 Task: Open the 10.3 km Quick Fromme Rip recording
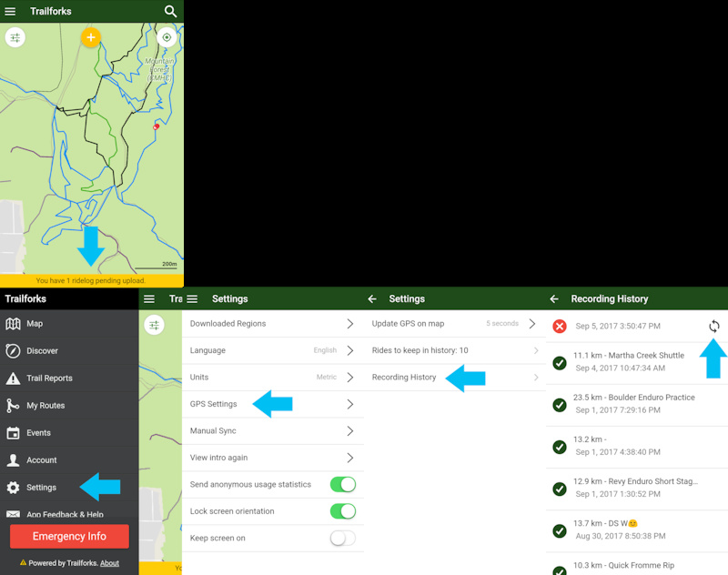tap(637, 565)
